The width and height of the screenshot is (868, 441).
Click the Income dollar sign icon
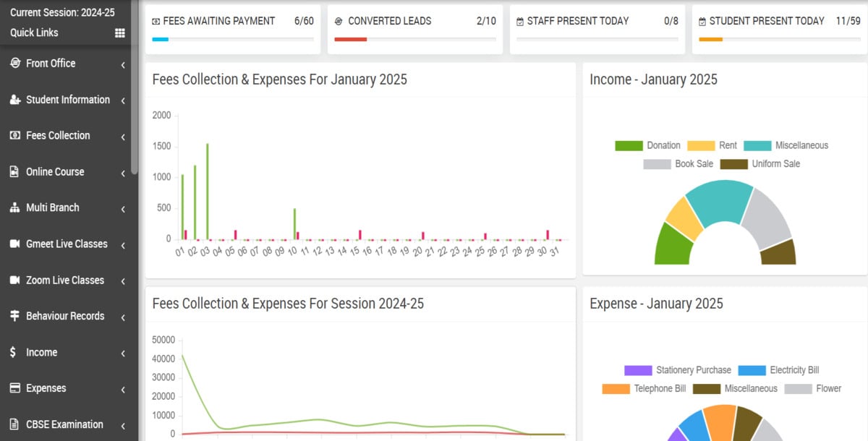[14, 353]
